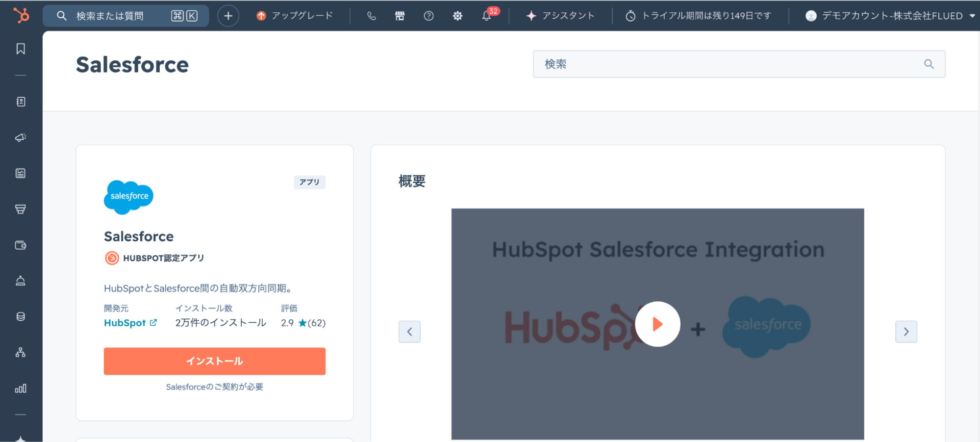980x442 pixels.
Task: Open アシスタント in the top bar
Action: [568, 16]
